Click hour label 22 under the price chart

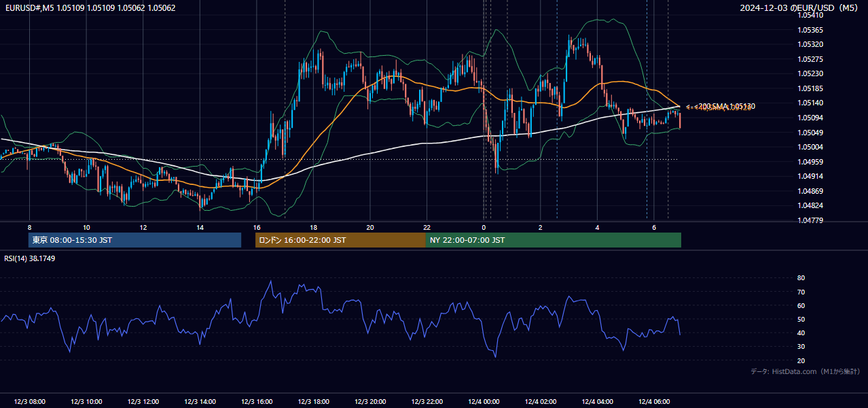(427, 227)
